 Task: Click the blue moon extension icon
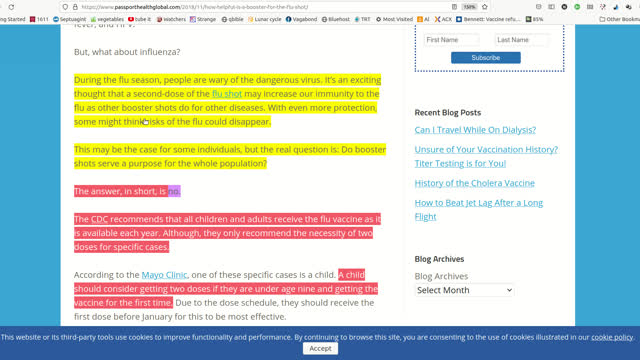616,7
